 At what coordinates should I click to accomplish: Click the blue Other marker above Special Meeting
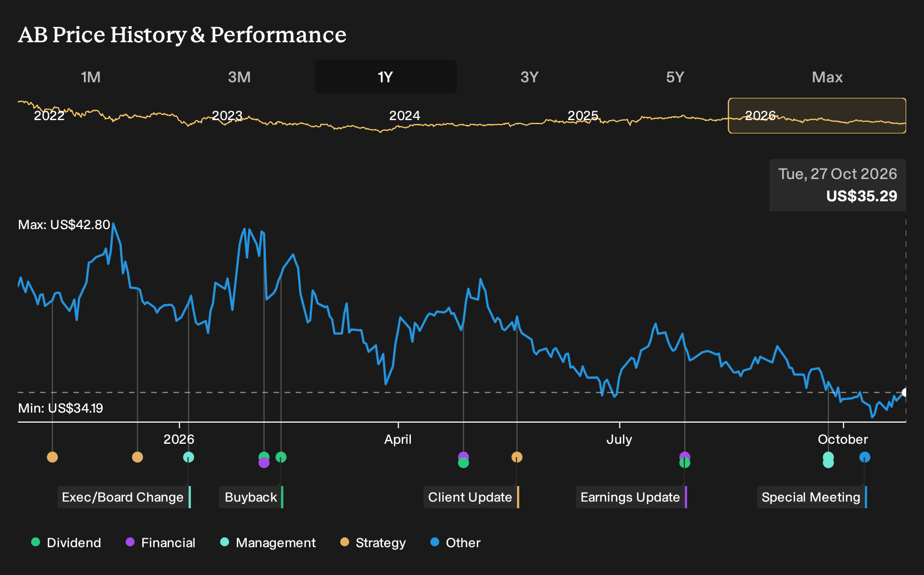[865, 457]
